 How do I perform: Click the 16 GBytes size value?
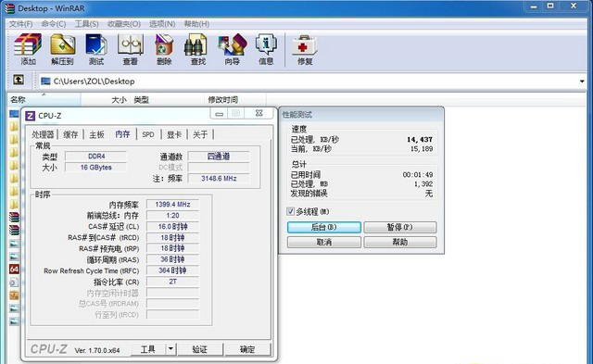(96, 167)
